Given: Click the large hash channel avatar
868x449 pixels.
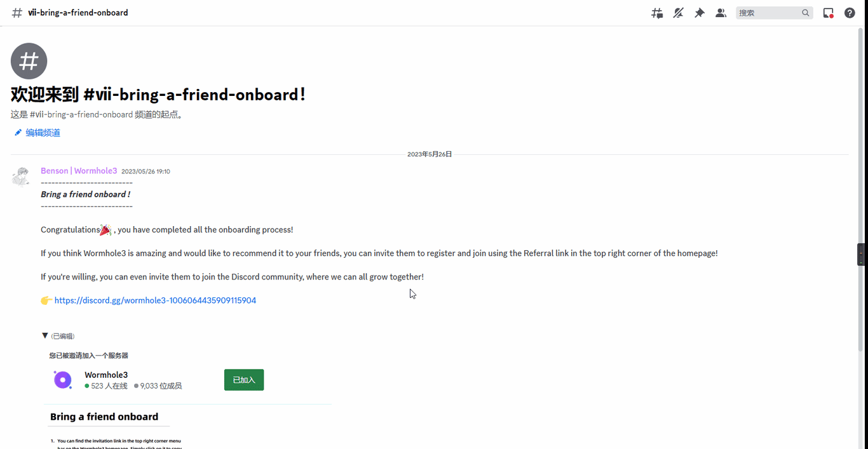Looking at the screenshot, I should click(29, 61).
